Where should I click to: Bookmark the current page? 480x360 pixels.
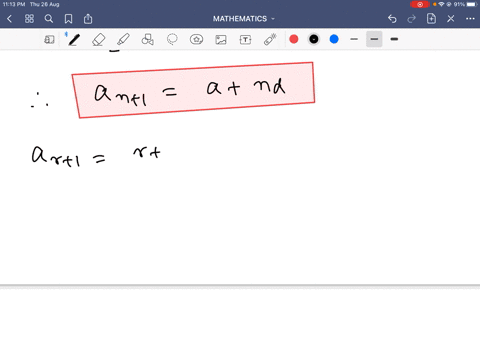click(x=68, y=19)
